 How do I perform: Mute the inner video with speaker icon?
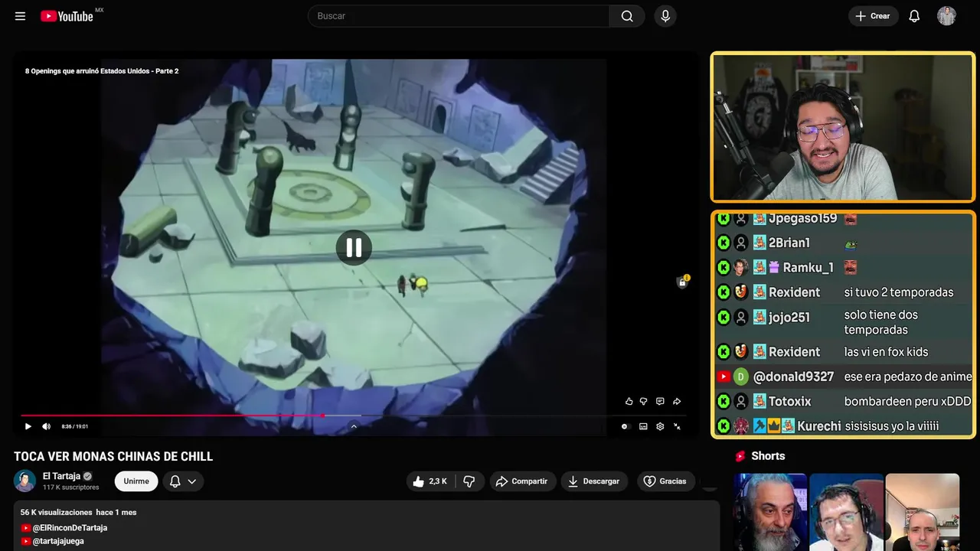tap(46, 426)
